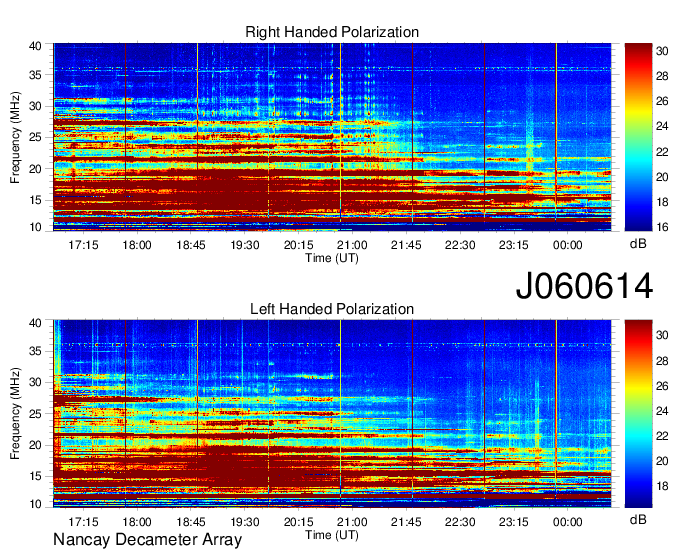680x552 pixels.
Task: Click the Right Handed Polarization title
Action: (332, 32)
